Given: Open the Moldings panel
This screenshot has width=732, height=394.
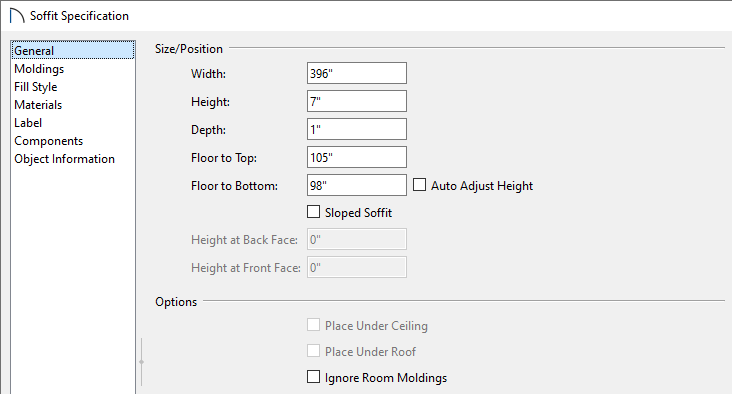Looking at the screenshot, I should point(39,69).
